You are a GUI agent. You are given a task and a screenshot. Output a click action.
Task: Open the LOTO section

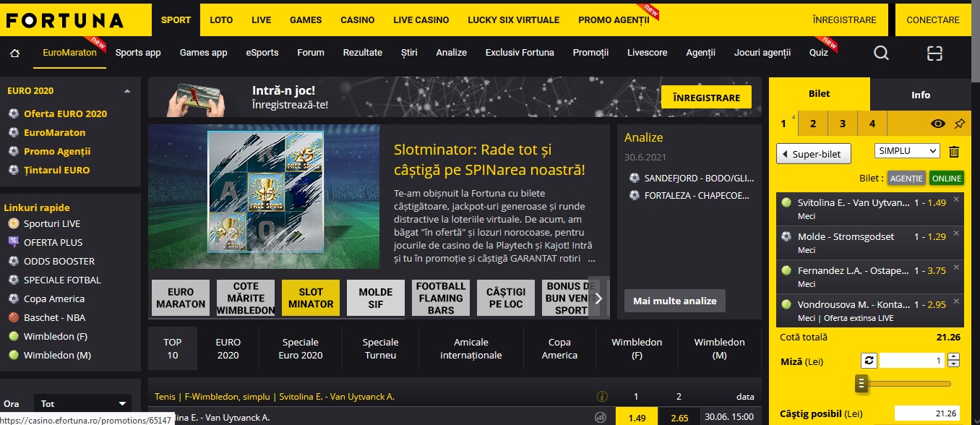tap(221, 20)
